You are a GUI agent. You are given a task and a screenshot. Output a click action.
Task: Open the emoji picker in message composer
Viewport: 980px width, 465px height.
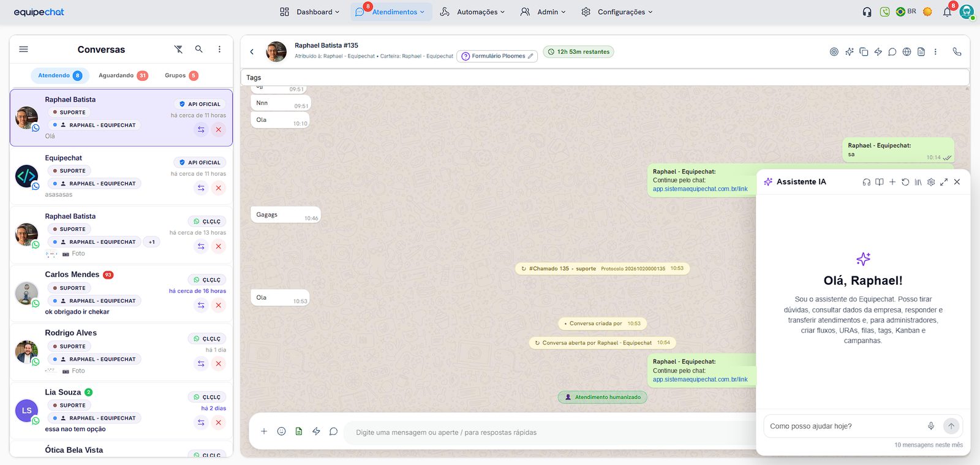click(282, 431)
